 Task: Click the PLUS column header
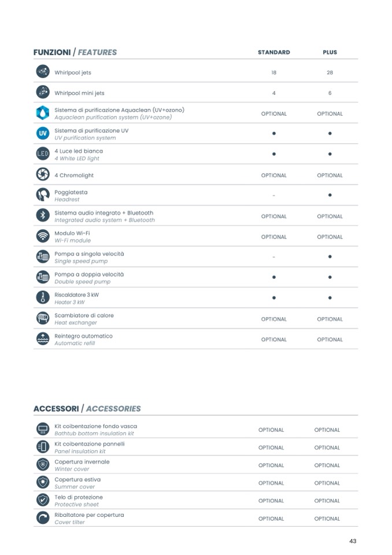point(330,52)
